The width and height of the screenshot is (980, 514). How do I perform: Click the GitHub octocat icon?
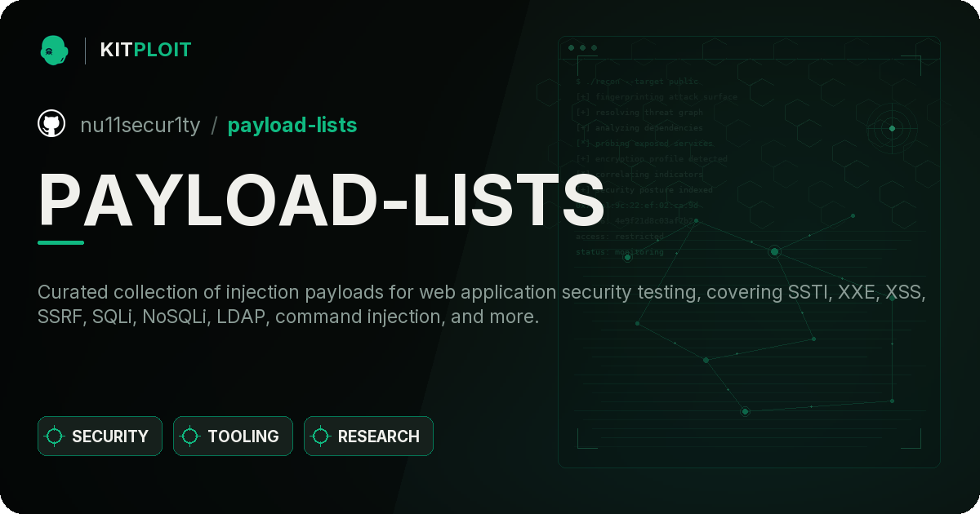point(51,124)
